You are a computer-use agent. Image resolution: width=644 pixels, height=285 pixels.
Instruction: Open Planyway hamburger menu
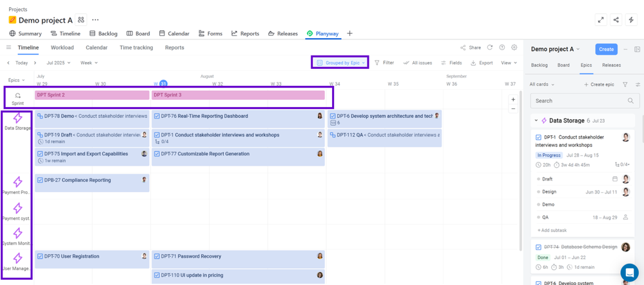pos(8,48)
